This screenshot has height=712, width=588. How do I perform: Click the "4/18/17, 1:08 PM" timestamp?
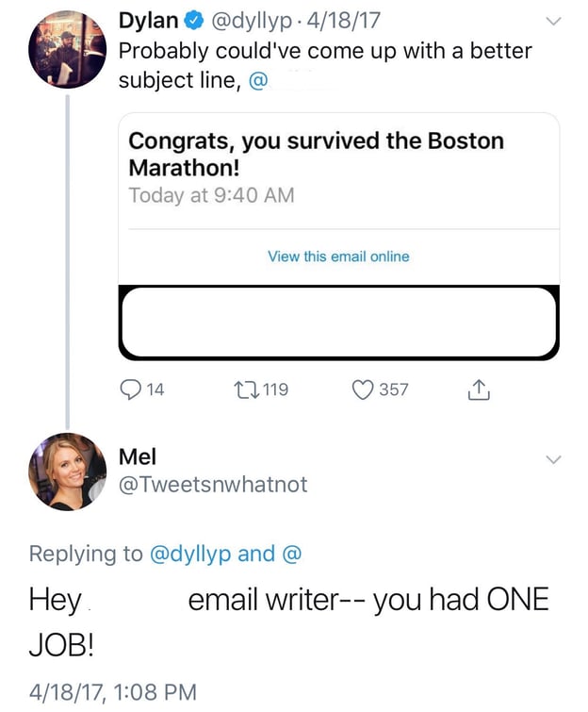click(x=112, y=691)
